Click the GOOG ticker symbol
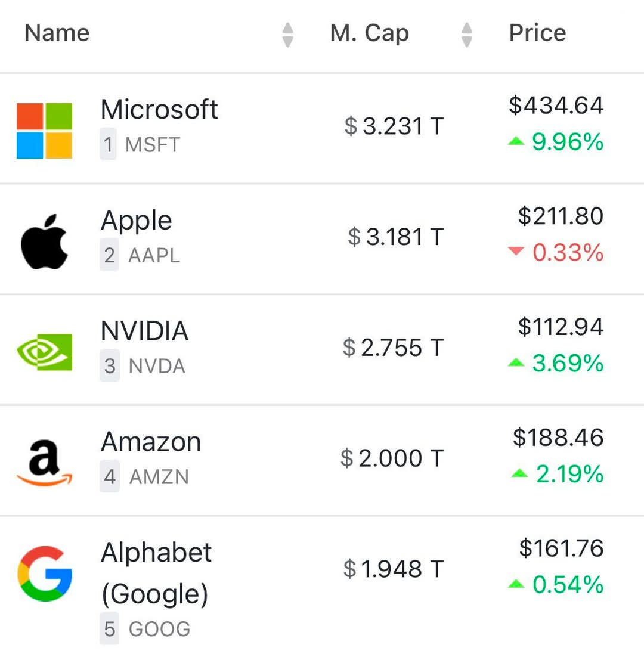644x654 pixels. point(159,629)
